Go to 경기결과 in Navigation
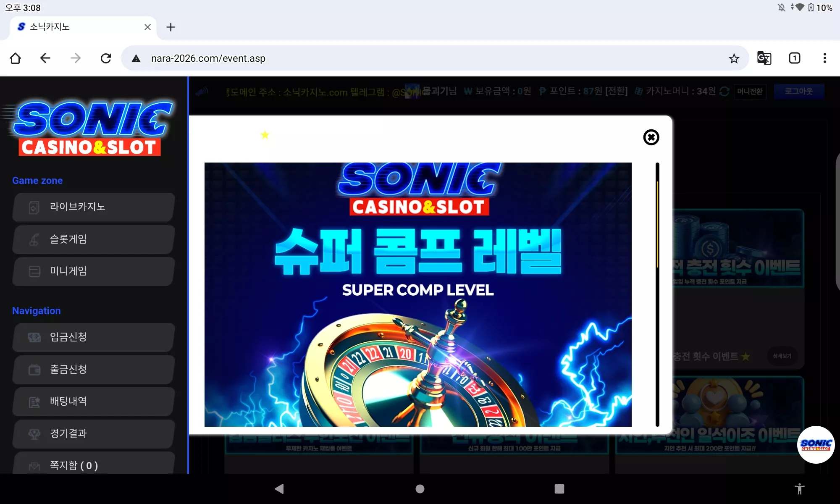 [93, 433]
